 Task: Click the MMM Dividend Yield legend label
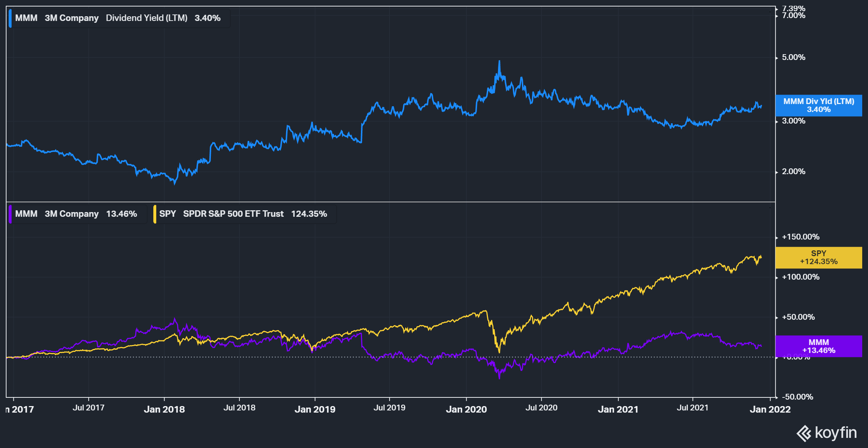(x=119, y=18)
